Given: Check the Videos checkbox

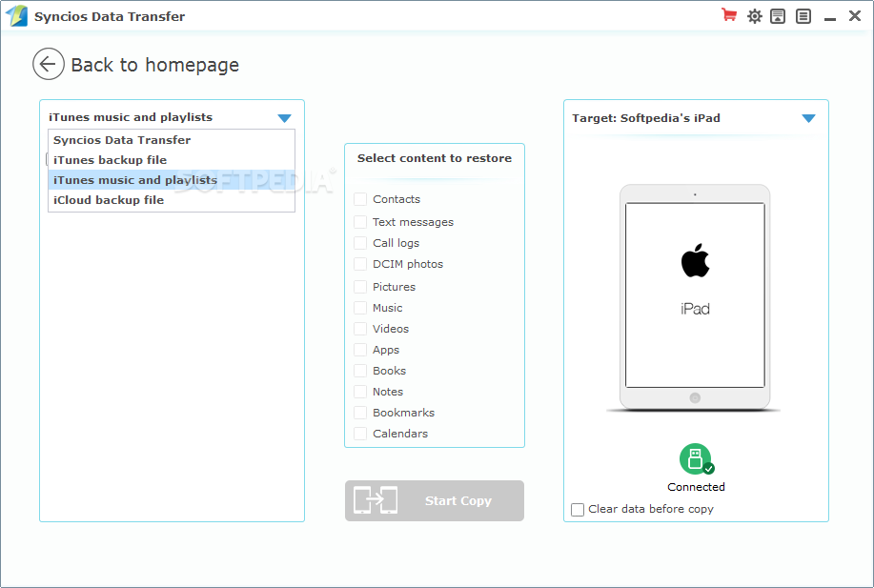Looking at the screenshot, I should tap(360, 329).
